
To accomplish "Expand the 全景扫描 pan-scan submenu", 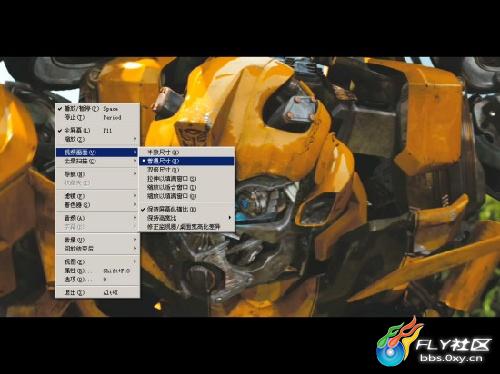I will [97, 161].
